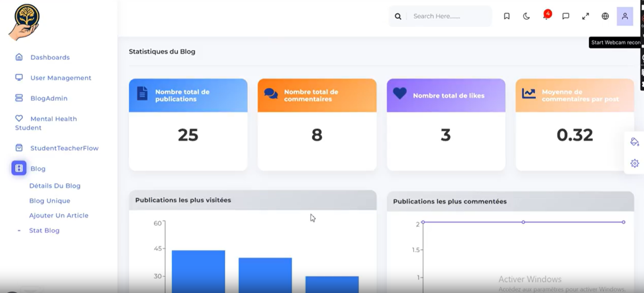644x293 pixels.
Task: Click the first line chart point
Action: coord(423,222)
